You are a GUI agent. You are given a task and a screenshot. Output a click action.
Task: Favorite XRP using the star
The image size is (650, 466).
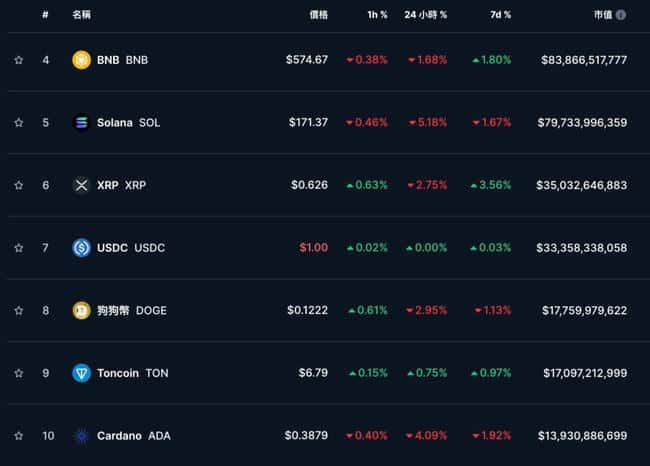(x=18, y=185)
